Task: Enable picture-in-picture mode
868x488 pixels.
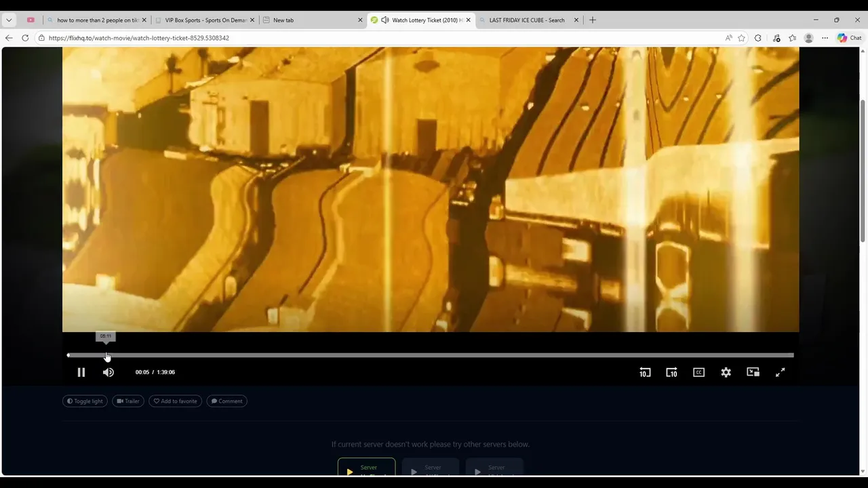Action: (753, 372)
